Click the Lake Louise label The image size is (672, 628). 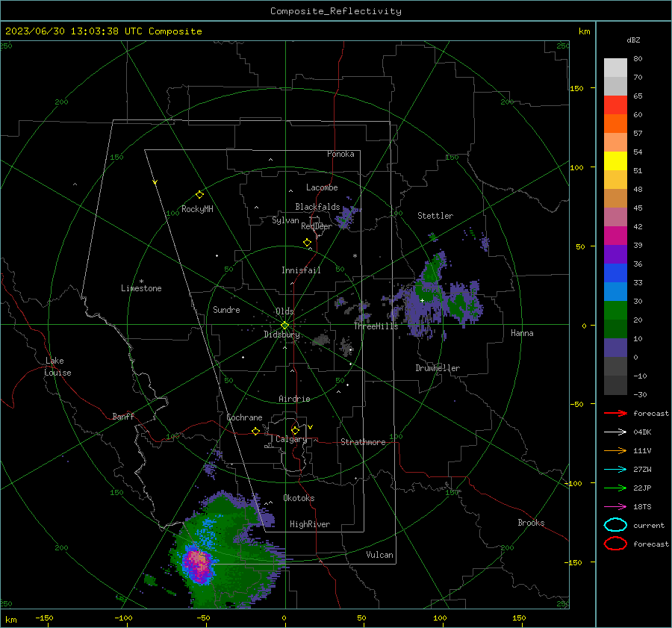click(x=57, y=367)
